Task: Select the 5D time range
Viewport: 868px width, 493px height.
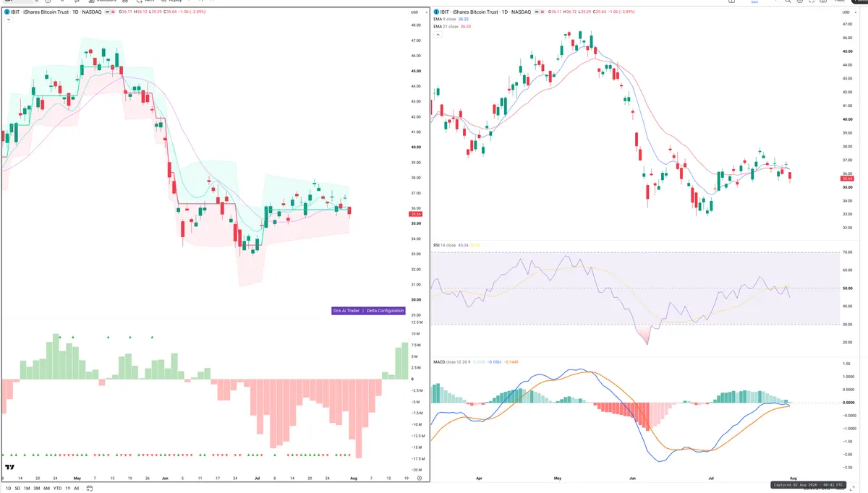Action: click(x=17, y=489)
